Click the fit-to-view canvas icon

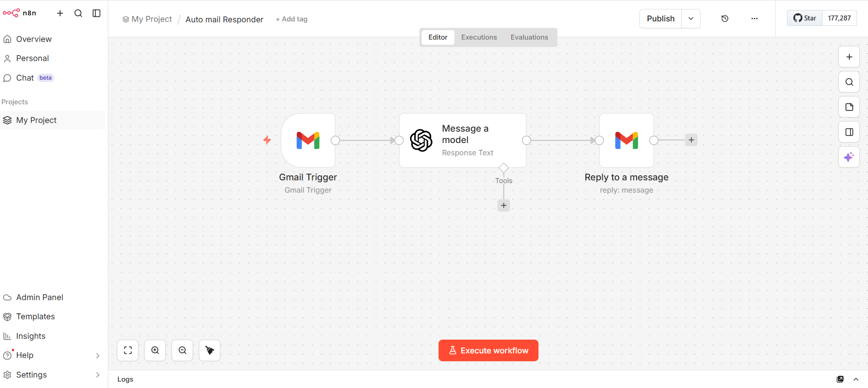127,350
